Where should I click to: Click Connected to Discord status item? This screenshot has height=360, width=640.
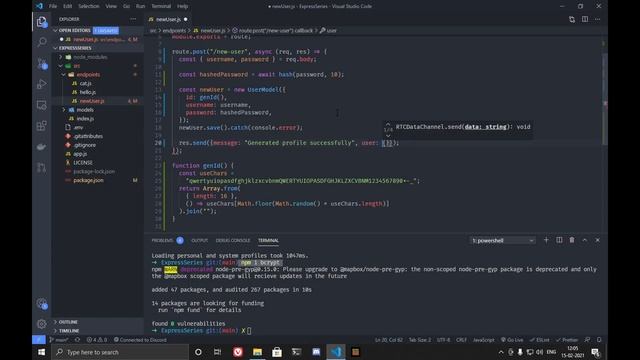pyautogui.click(x=140, y=340)
